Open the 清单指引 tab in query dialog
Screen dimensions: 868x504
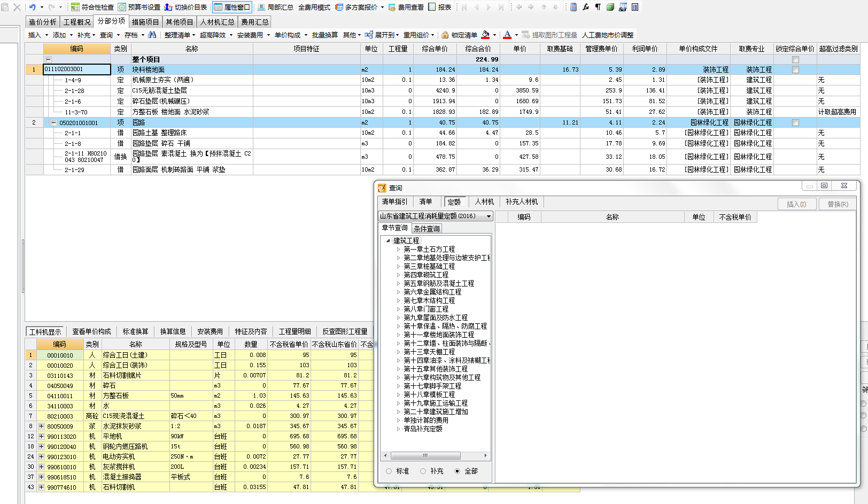point(395,201)
